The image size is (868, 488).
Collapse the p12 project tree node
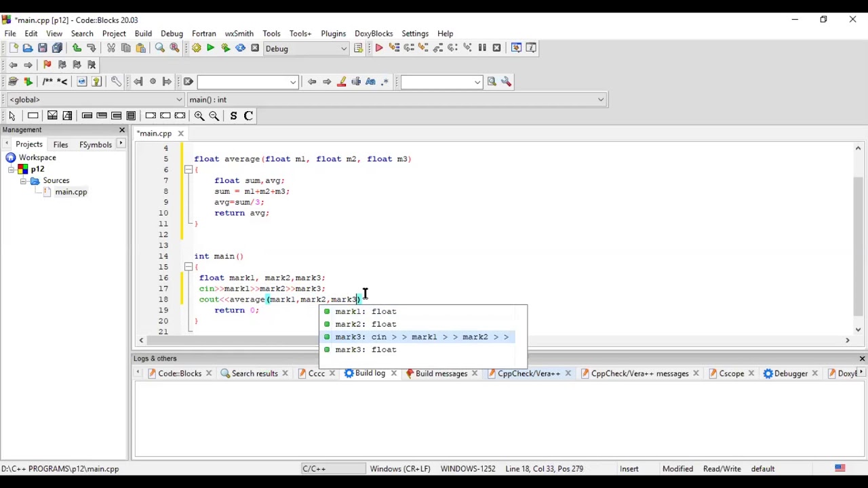point(12,169)
